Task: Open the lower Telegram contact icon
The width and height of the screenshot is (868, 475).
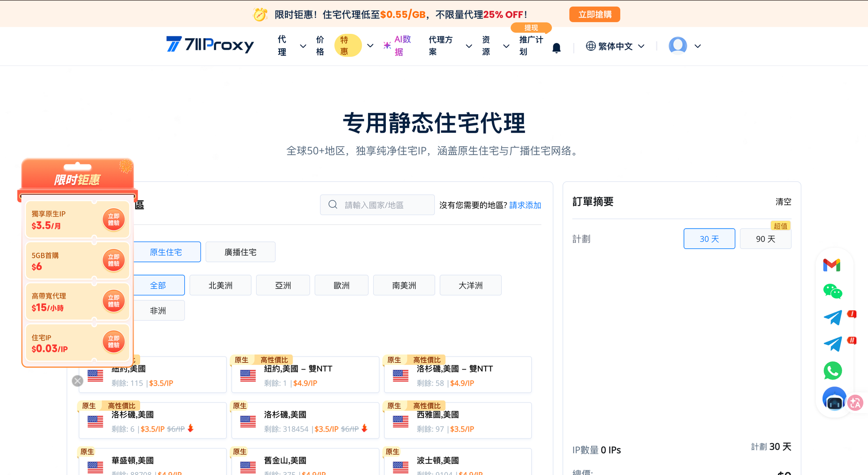Action: (832, 344)
